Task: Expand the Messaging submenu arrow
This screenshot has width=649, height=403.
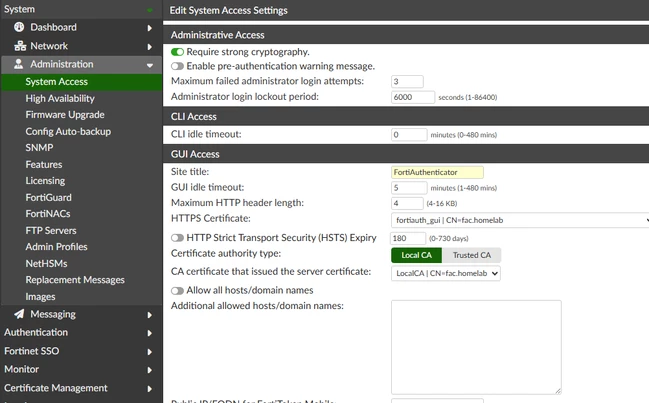Action: 149,315
